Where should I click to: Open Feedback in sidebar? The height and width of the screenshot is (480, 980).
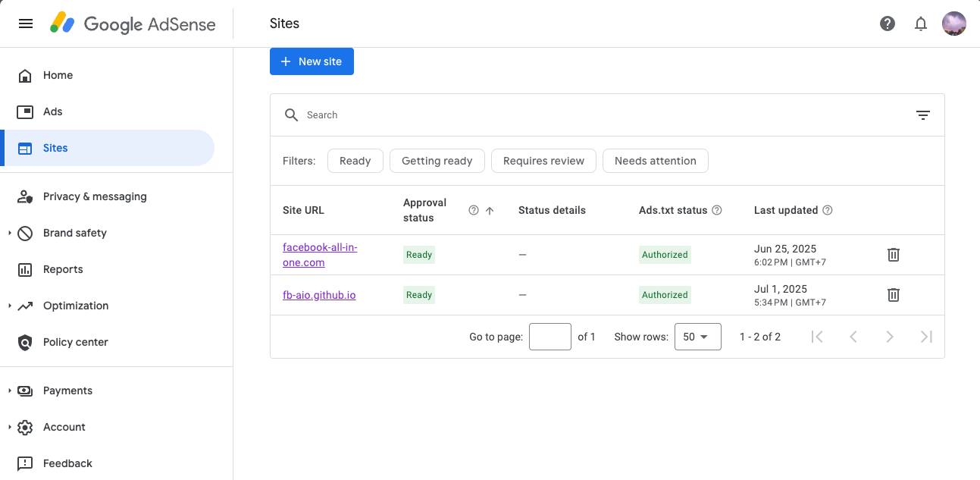pos(108,463)
